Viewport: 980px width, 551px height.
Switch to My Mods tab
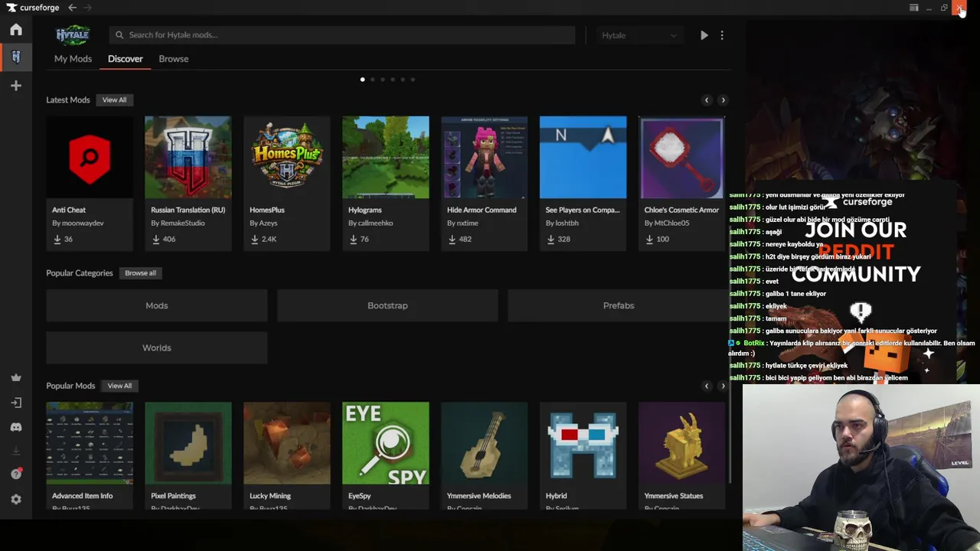tap(73, 59)
